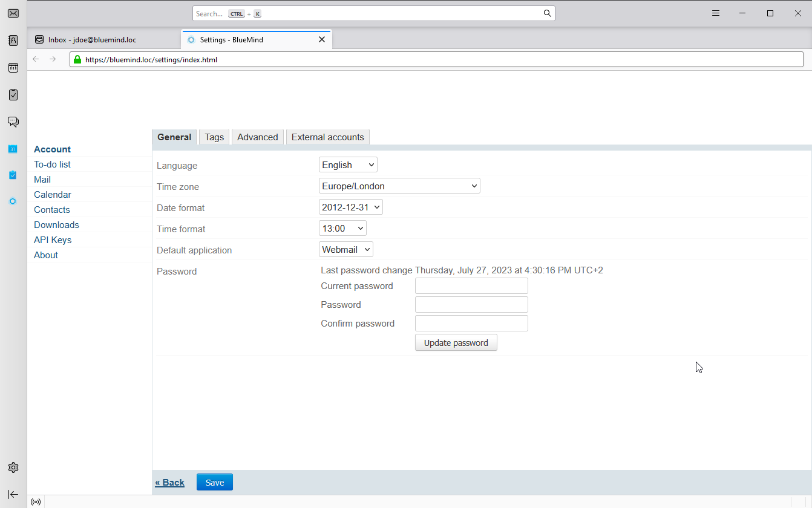Viewport: 812px width, 508px height.
Task: Open the Mail space icon
Action: (13, 13)
